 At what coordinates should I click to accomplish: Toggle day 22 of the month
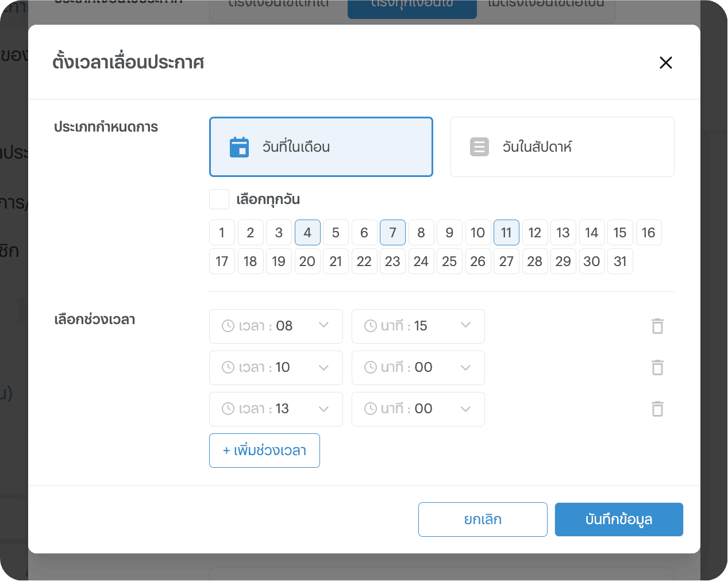pyautogui.click(x=364, y=261)
